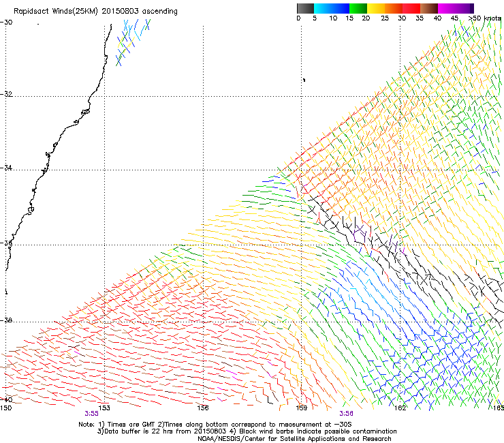Click legend tick label 10
This screenshot has width=504, height=443.
pyautogui.click(x=333, y=18)
